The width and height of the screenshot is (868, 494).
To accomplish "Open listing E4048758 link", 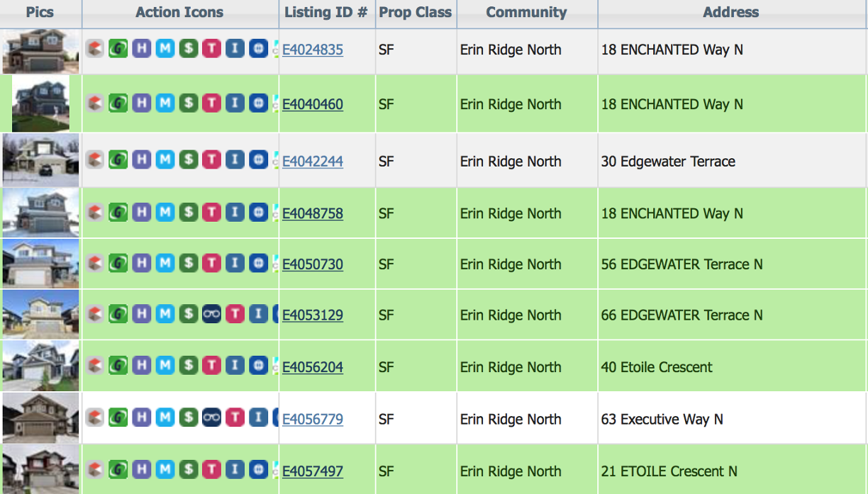I will coord(313,213).
